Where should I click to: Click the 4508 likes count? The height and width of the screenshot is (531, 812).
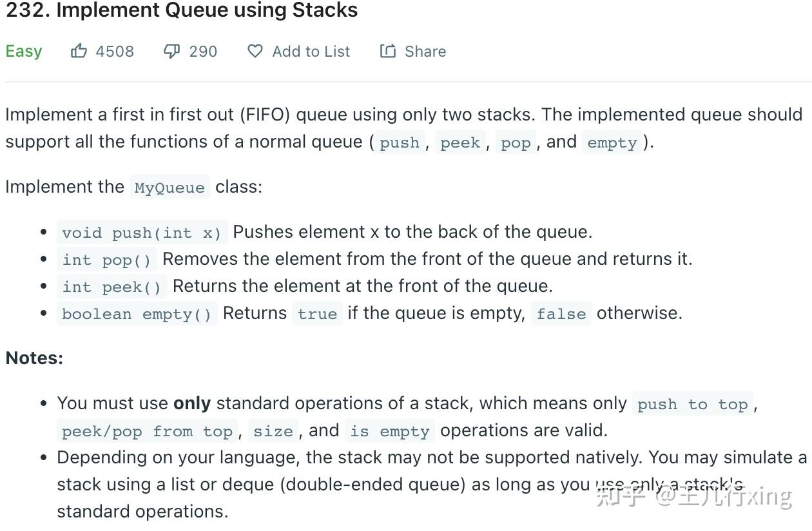[115, 52]
